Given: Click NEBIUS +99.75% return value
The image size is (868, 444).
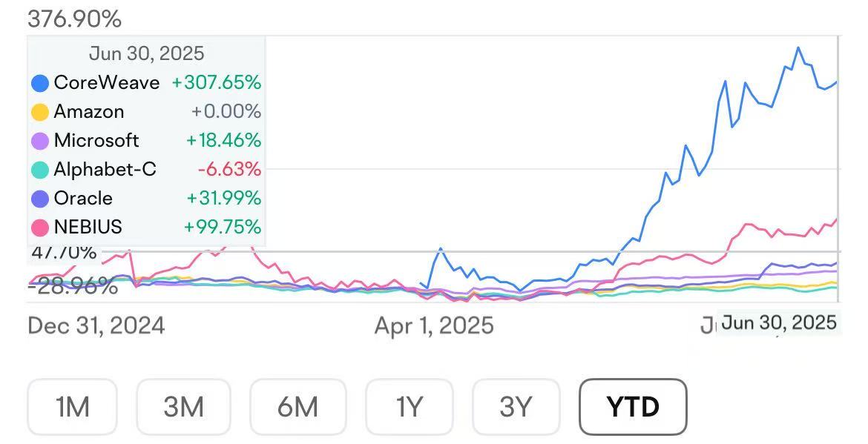Looking at the screenshot, I should click(224, 227).
